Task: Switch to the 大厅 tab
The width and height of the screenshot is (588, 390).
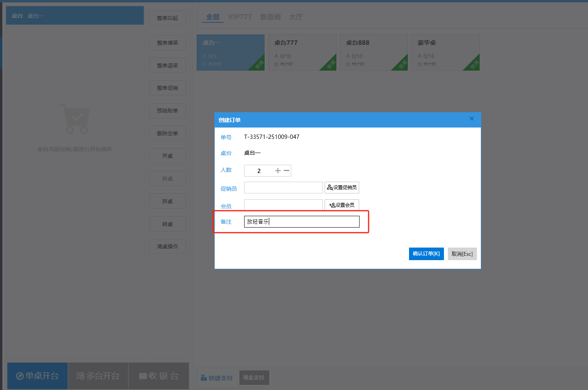Action: 296,17
